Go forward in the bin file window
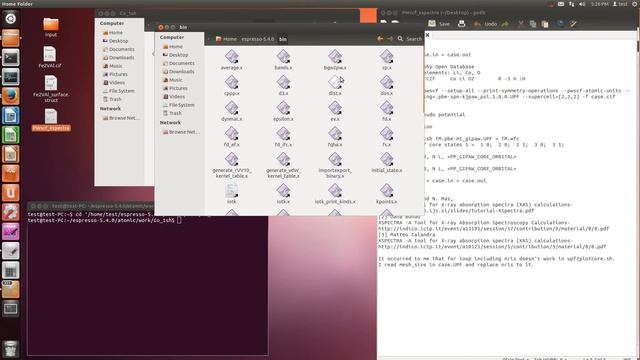The image size is (640, 360). 390,39
